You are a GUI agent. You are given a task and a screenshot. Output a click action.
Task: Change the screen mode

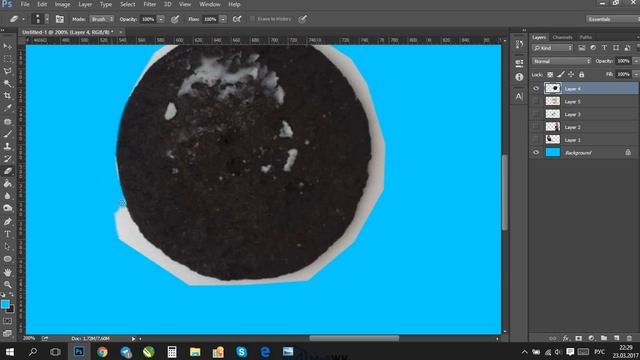[7, 333]
